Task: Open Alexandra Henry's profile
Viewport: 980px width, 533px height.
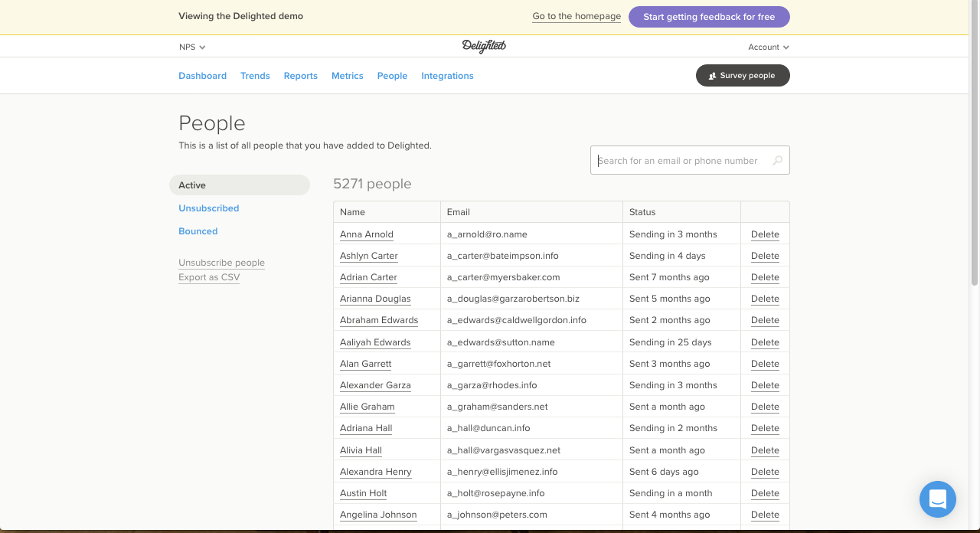Action: [x=376, y=472]
